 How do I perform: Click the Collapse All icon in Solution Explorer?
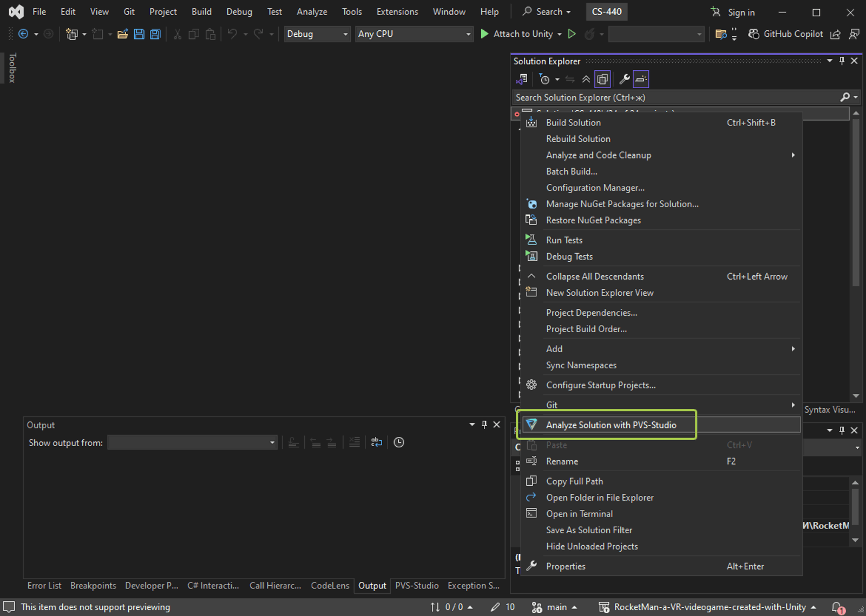coord(586,80)
